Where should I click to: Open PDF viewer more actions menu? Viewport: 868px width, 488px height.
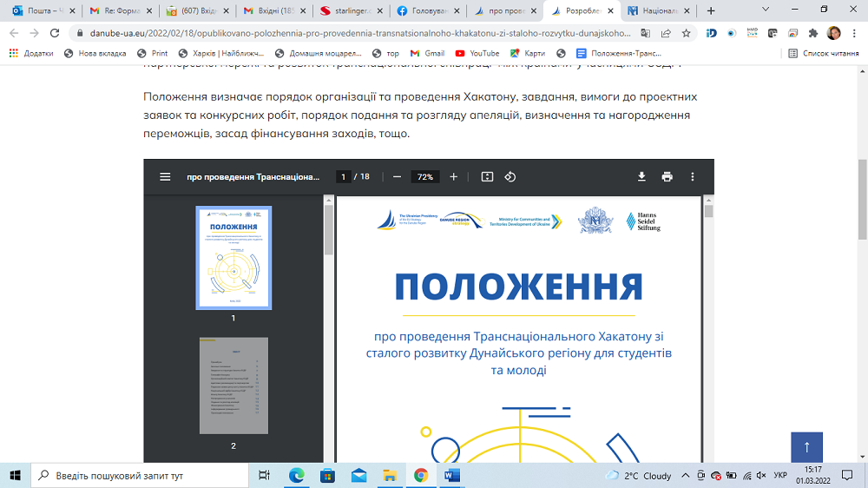pyautogui.click(x=693, y=176)
